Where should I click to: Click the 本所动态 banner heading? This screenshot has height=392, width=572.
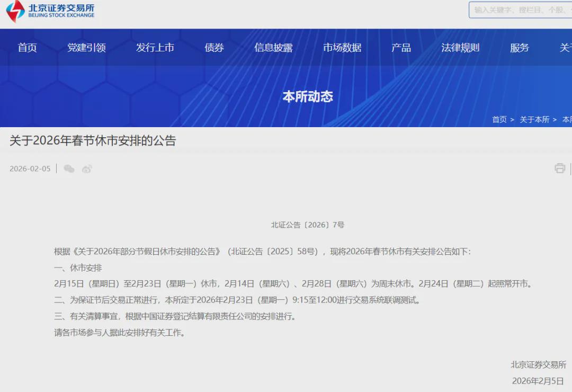(x=308, y=96)
